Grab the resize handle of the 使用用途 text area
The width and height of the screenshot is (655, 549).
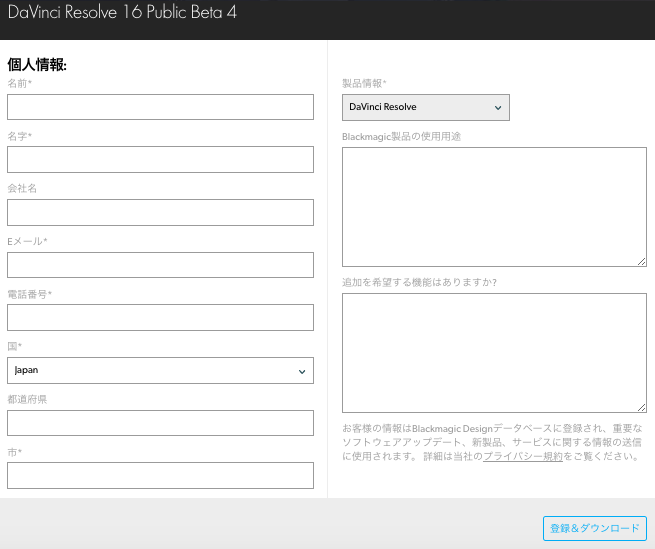point(641,261)
